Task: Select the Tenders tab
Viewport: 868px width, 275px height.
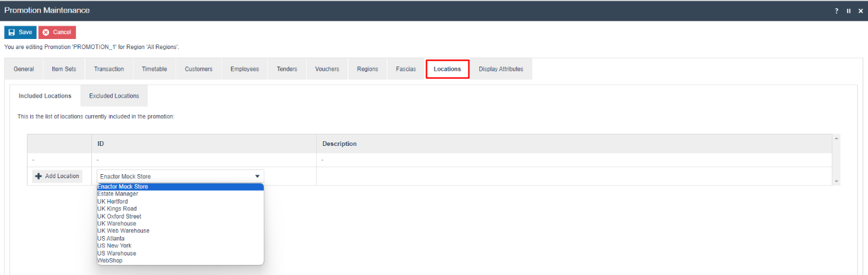Action: tap(287, 69)
